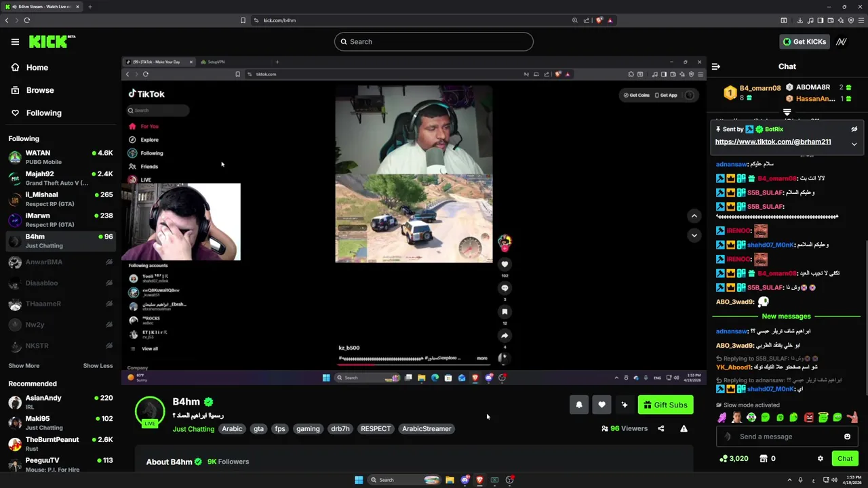Open File Explorer from taskbar
The height and width of the screenshot is (488, 868).
pyautogui.click(x=450, y=480)
